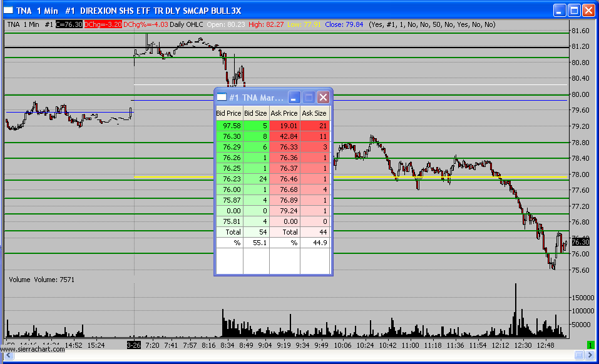The width and height of the screenshot is (599, 364).
Task: Click ask size 11 cell
Action: coord(315,136)
